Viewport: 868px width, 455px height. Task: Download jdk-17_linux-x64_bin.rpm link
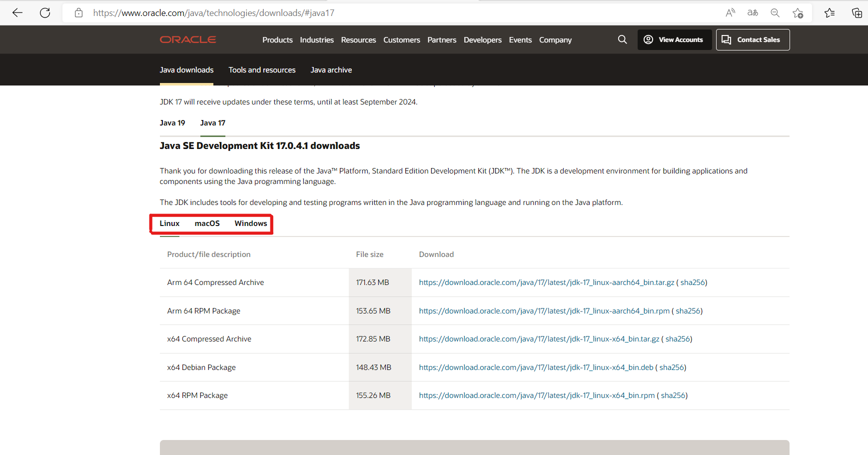(537, 395)
